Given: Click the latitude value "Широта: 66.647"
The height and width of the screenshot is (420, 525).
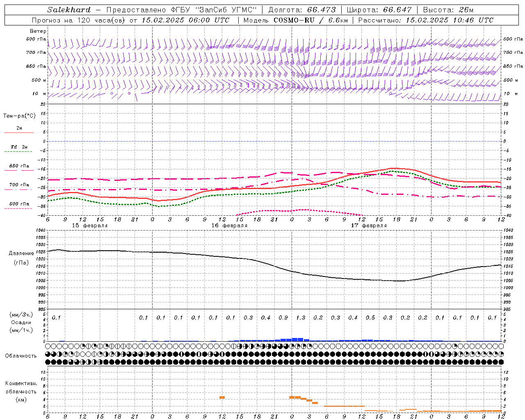Looking at the screenshot, I should tap(379, 10).
